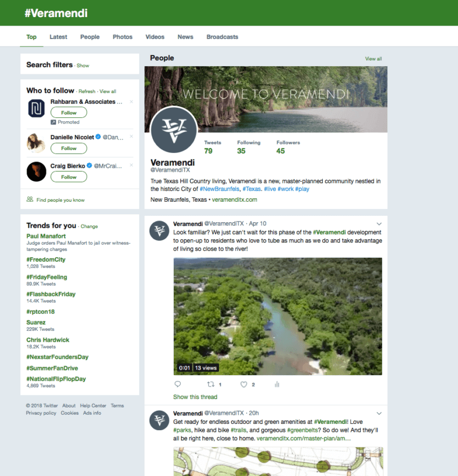458x476 pixels.
Task: Open the Ads info footer link
Action: [x=92, y=413]
